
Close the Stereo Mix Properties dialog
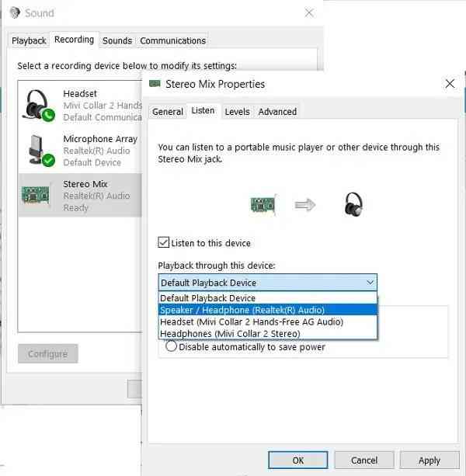pos(450,84)
